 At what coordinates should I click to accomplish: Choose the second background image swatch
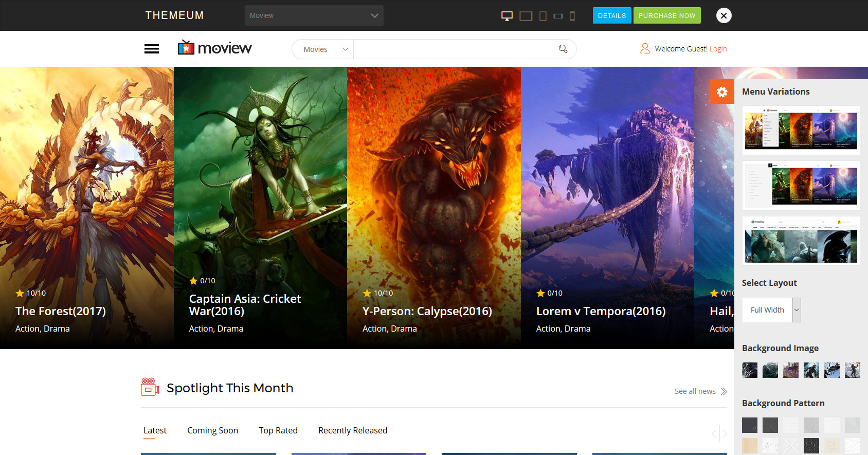pos(770,370)
